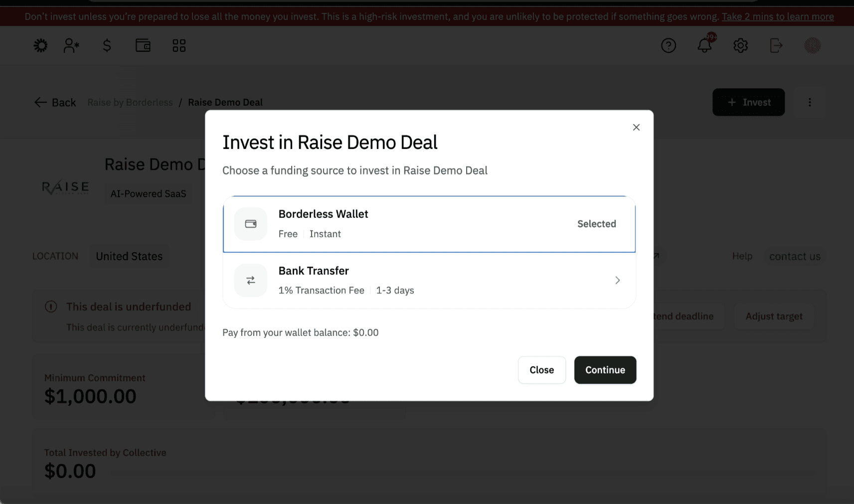
Task: Close the invest dialog with X icon
Action: pyautogui.click(x=636, y=128)
